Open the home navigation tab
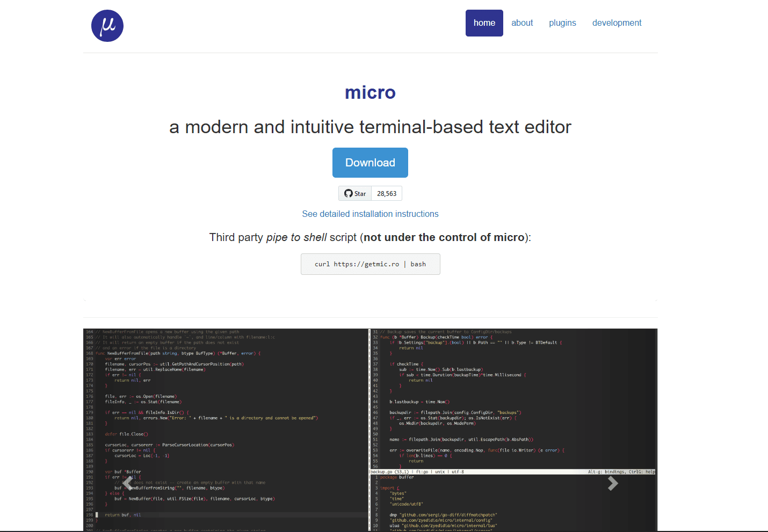Screen dimensions: 768x532 point(484,23)
